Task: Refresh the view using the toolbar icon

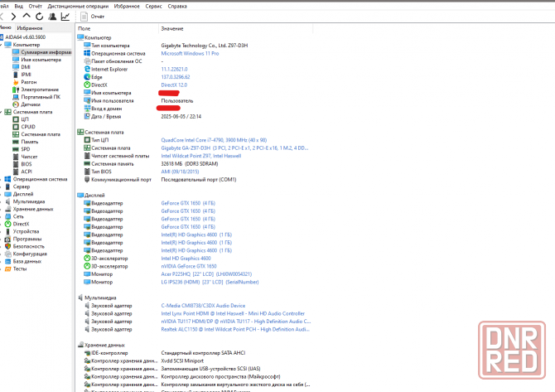Action: 39,17
